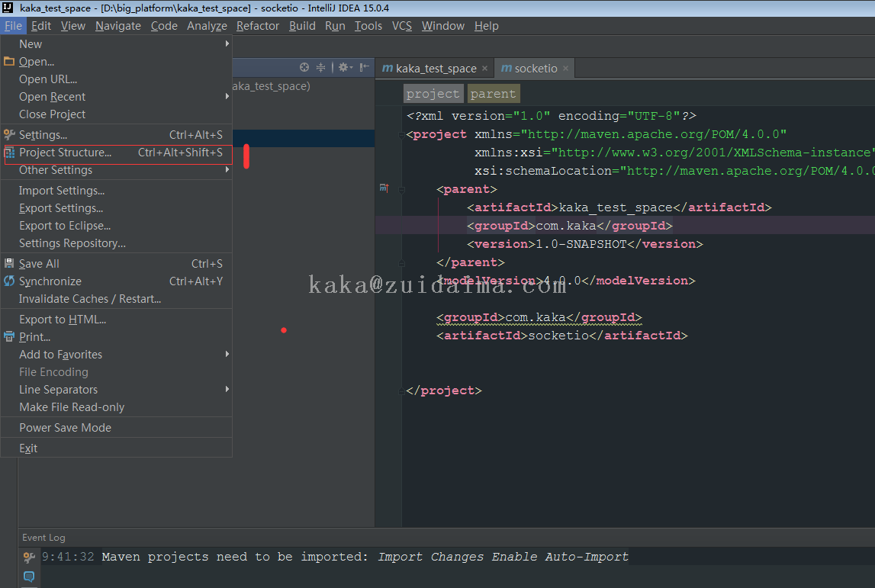The height and width of the screenshot is (588, 875).
Task: Open the Edit menu
Action: [40, 26]
